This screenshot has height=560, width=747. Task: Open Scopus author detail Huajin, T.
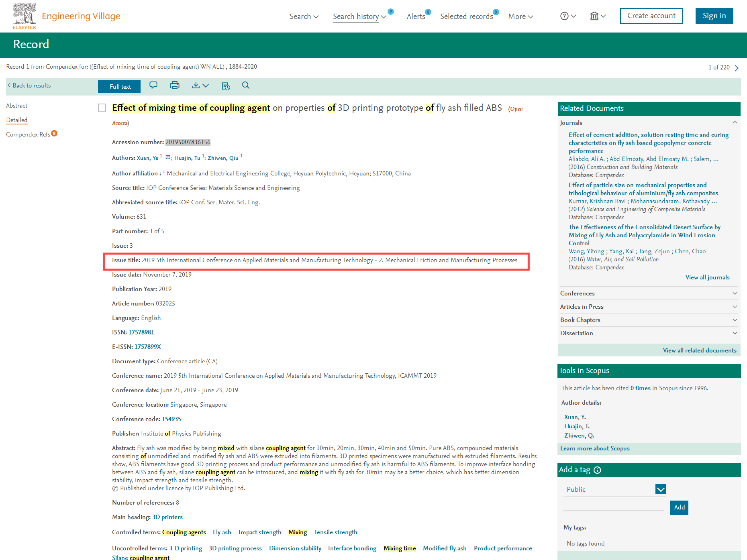577,426
